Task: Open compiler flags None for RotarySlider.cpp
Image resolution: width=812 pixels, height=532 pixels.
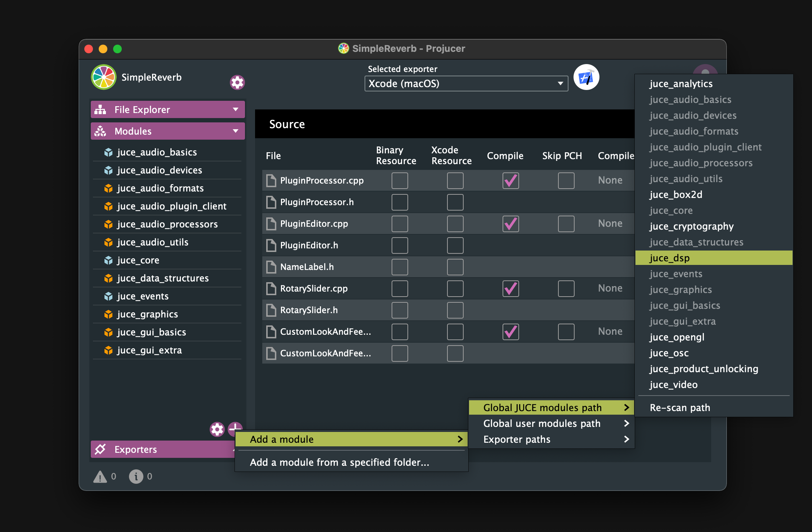Action: 610,288
